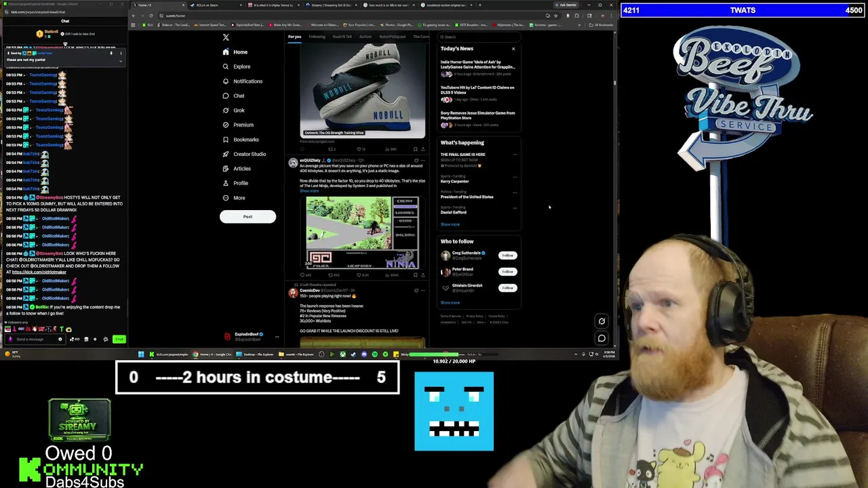Open more options on exQUIZitely post
This screenshot has height=488, width=868.
tap(423, 161)
